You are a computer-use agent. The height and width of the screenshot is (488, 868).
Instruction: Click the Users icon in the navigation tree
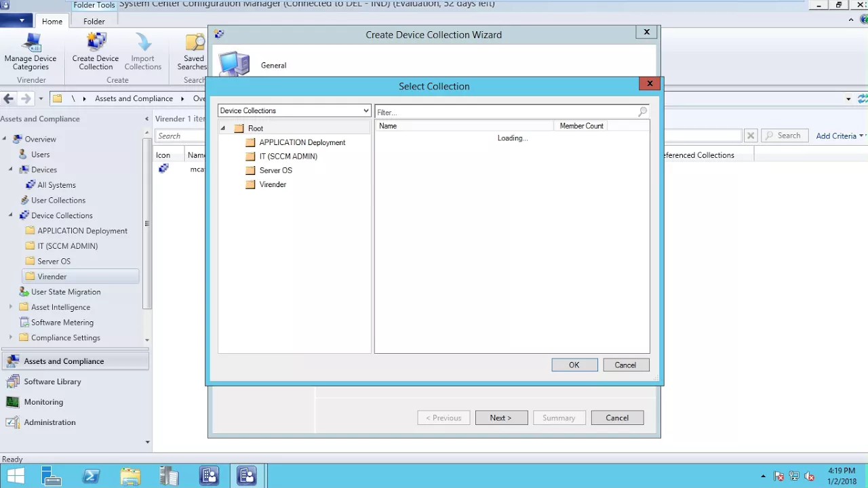pos(24,155)
